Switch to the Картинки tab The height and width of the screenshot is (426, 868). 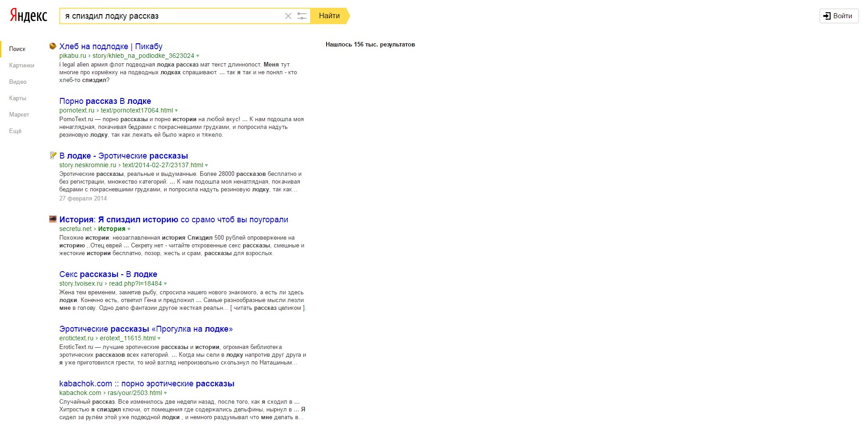pos(21,65)
